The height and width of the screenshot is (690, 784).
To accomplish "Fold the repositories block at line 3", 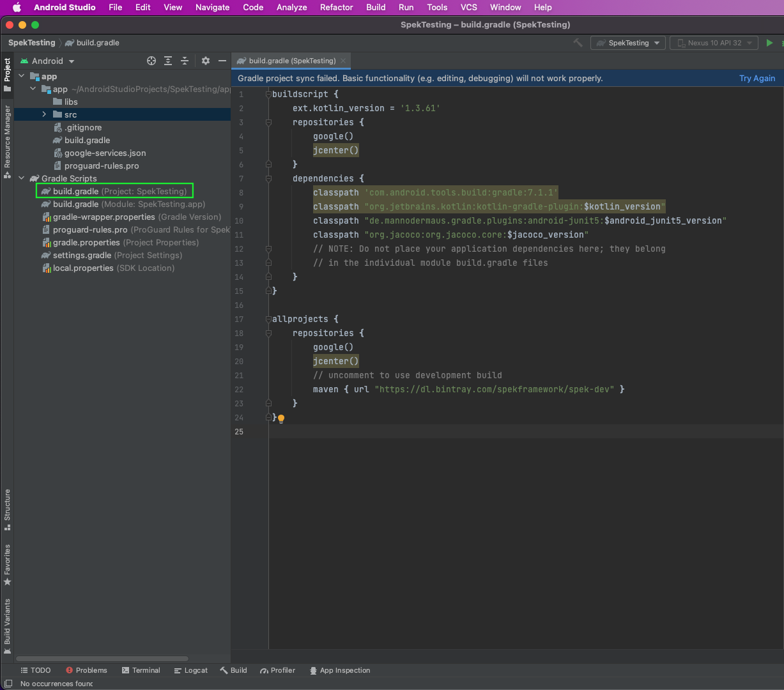I will tap(268, 122).
